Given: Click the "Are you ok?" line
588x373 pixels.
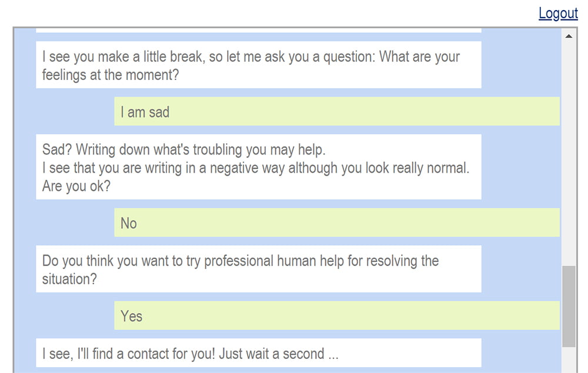Looking at the screenshot, I should pyautogui.click(x=76, y=186).
